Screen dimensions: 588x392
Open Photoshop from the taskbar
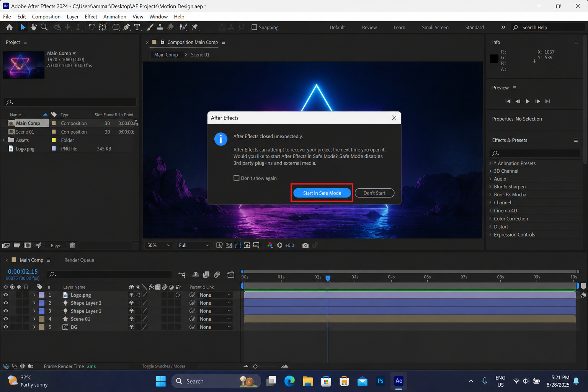click(381, 381)
